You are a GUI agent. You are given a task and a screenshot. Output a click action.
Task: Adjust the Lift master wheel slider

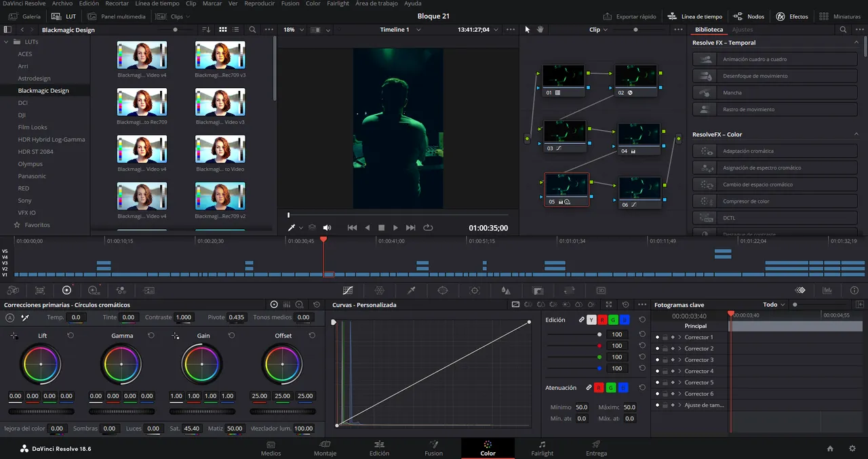pyautogui.click(x=41, y=412)
